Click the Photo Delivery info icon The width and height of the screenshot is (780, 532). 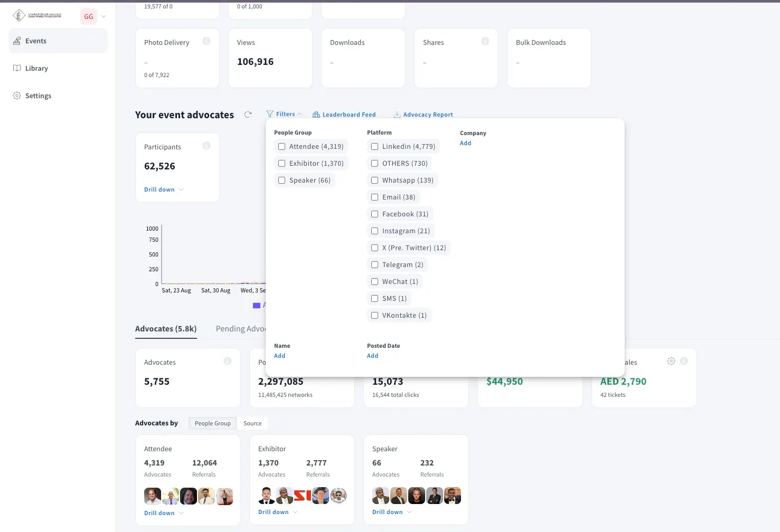click(206, 41)
